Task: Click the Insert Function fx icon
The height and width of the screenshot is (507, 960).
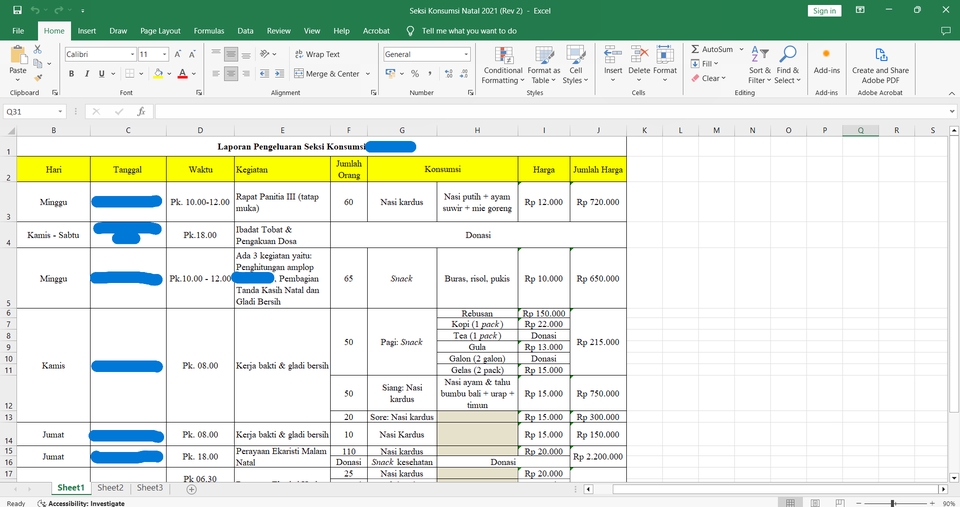Action: 141,111
